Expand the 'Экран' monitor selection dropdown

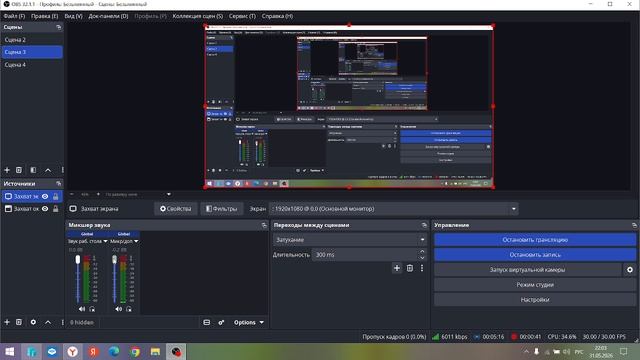click(513, 209)
